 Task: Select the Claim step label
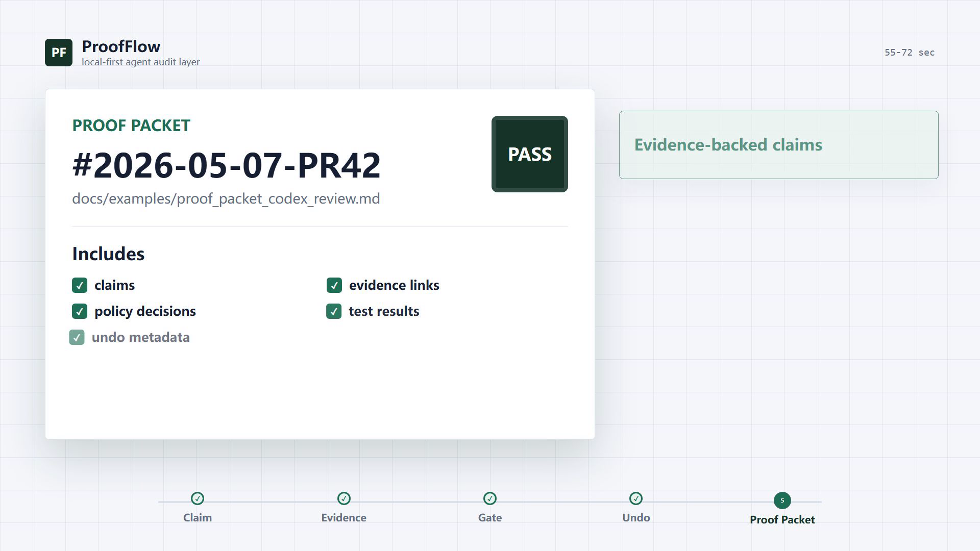click(x=198, y=518)
